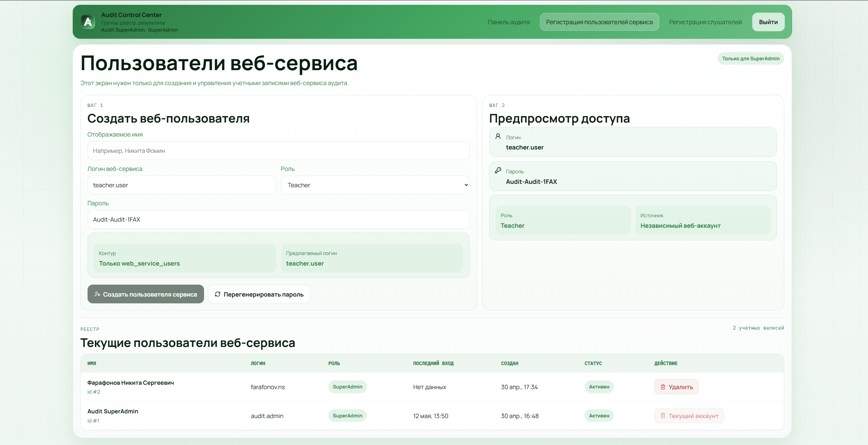Click created date 30 апр., 17:34
The width and height of the screenshot is (868, 445).
click(x=519, y=387)
